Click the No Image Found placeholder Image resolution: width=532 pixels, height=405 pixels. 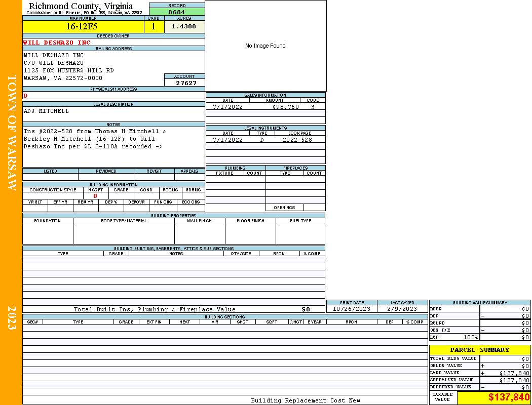265,46
